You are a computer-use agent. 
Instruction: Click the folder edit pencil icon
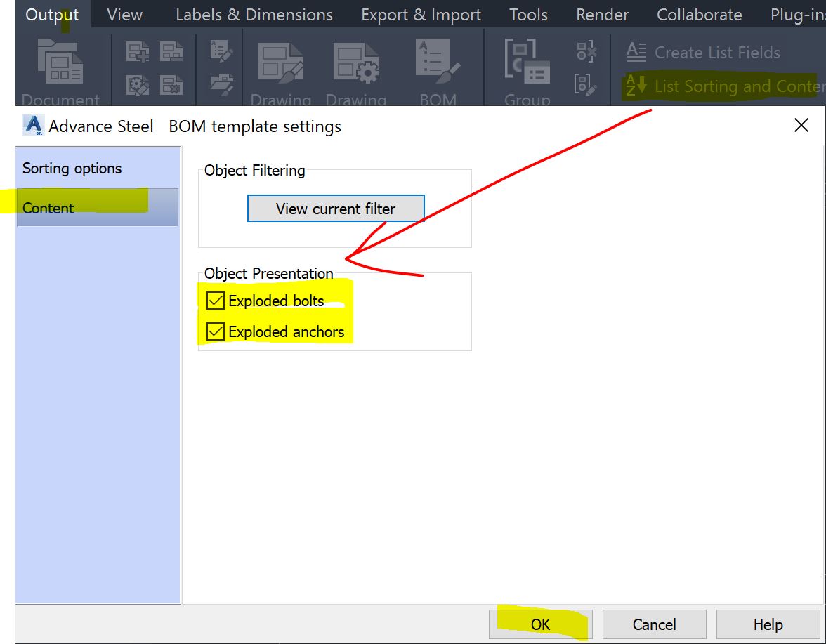221,84
